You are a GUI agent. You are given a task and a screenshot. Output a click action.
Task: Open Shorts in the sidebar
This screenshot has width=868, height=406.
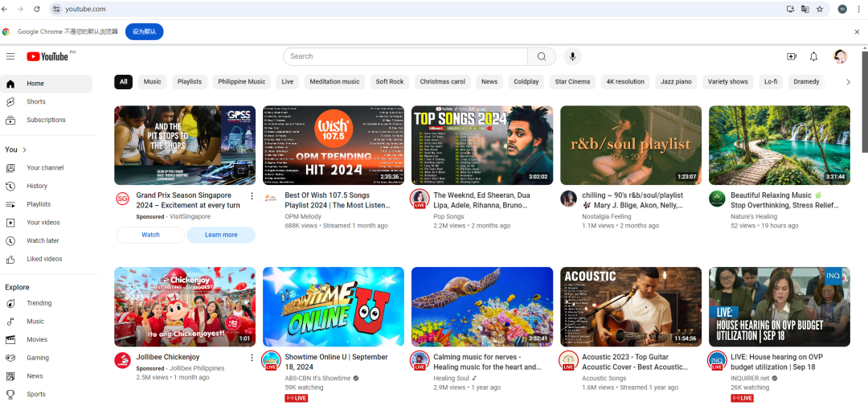(47, 102)
